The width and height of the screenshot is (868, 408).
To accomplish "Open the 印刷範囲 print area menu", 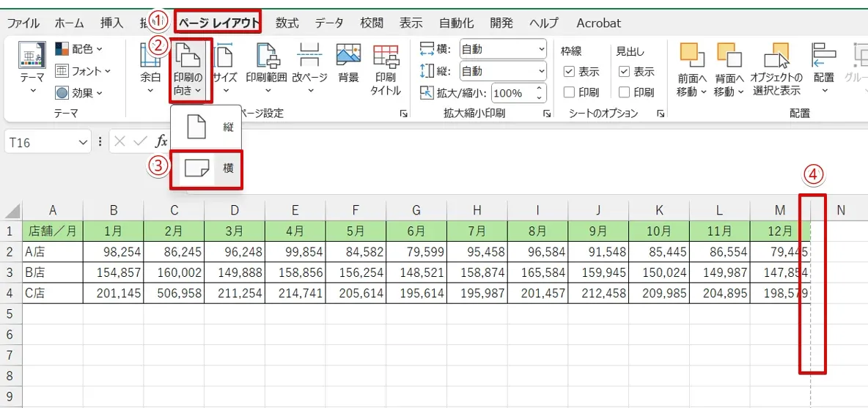I will (266, 68).
